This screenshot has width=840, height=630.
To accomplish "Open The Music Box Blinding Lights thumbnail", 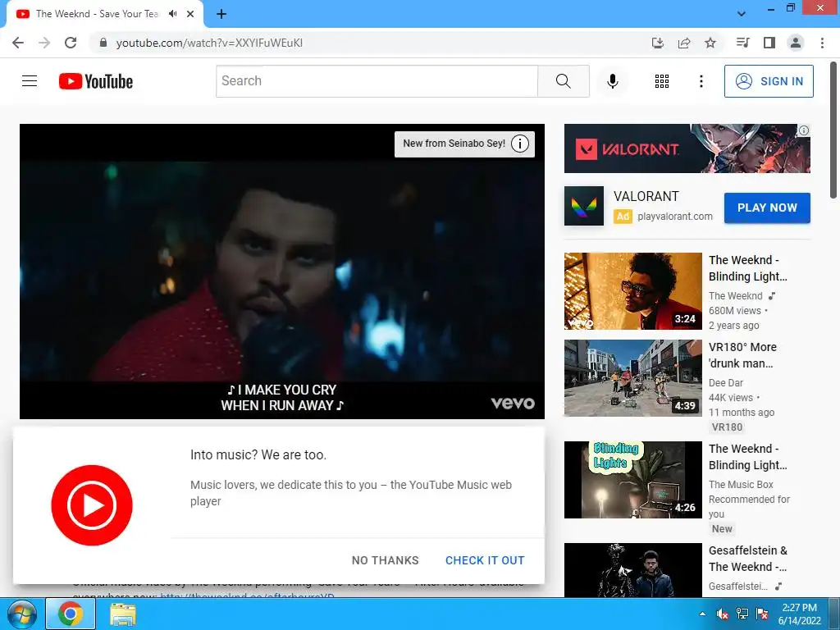I will point(632,480).
